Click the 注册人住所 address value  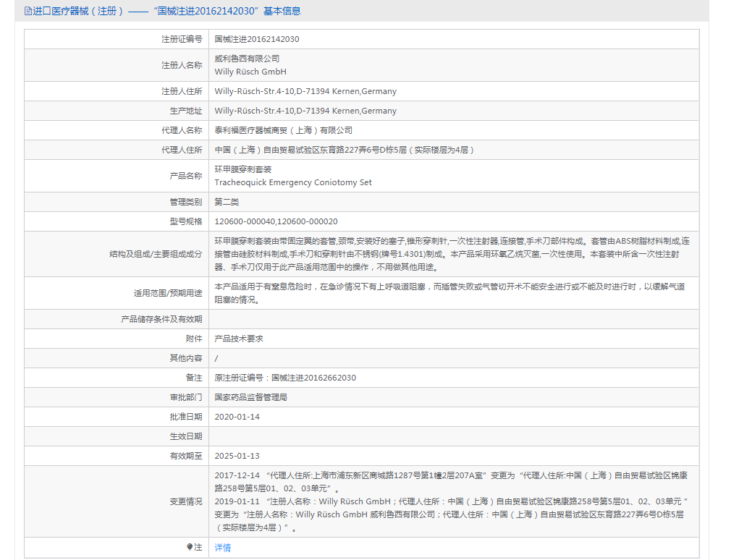pos(305,91)
